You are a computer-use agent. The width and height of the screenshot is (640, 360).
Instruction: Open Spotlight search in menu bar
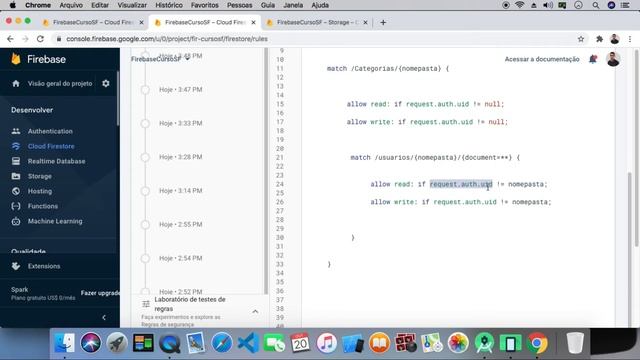coord(596,5)
